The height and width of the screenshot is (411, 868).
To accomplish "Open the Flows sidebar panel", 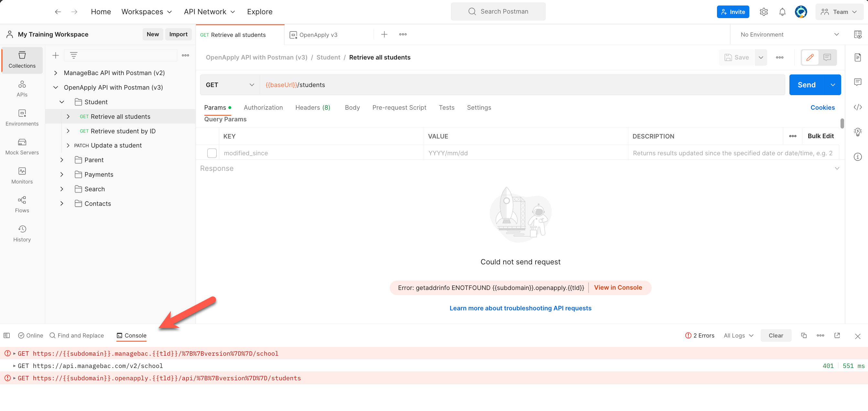I will [x=22, y=205].
